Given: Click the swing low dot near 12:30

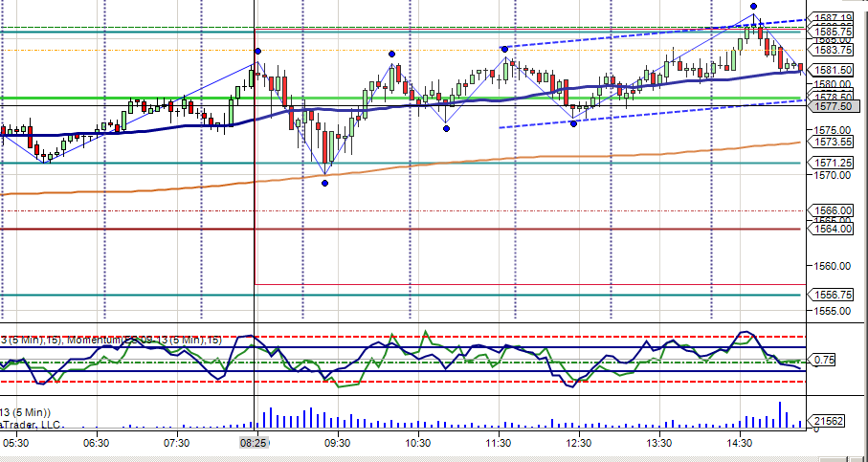Looking at the screenshot, I should point(573,124).
